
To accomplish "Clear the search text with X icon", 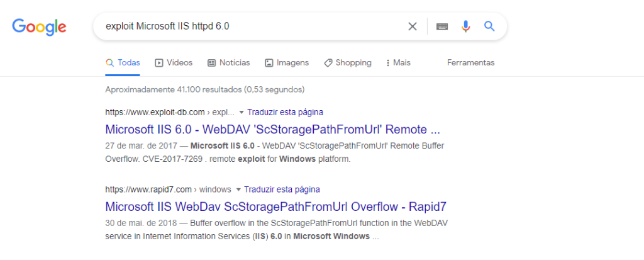I will (x=413, y=26).
